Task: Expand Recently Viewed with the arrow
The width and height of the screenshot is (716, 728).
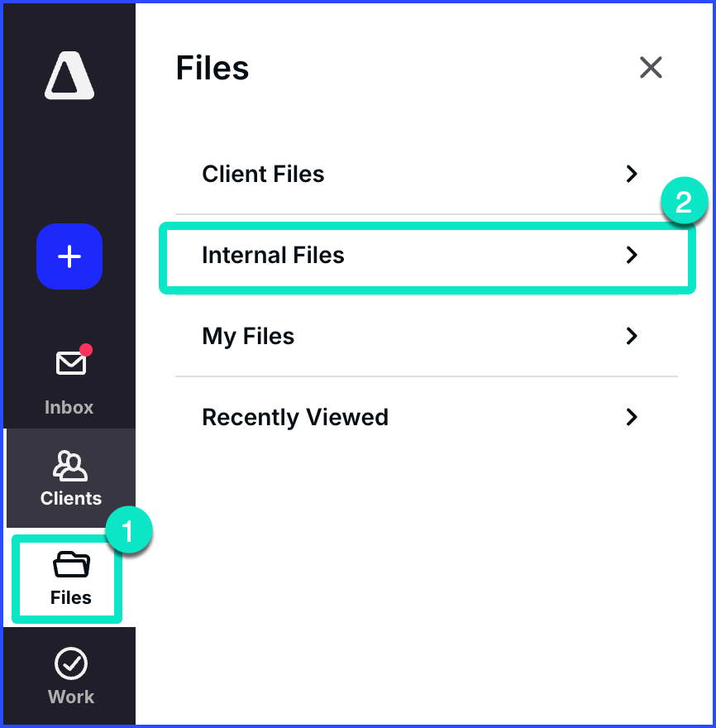Action: (632, 417)
